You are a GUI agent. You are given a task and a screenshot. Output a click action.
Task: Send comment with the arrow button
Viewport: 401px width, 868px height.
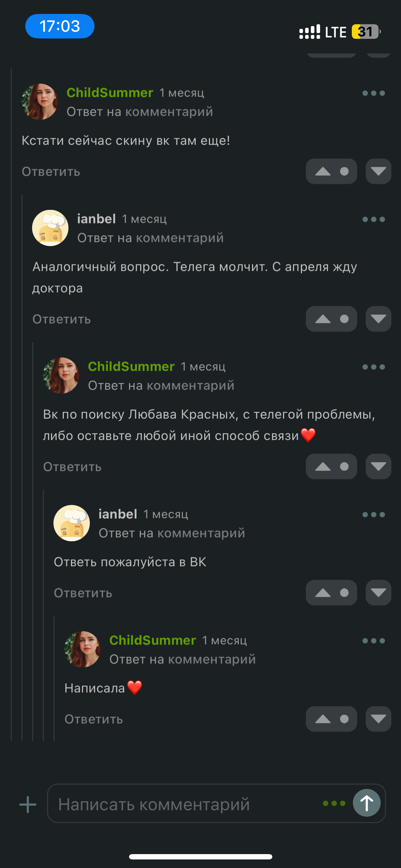366,803
